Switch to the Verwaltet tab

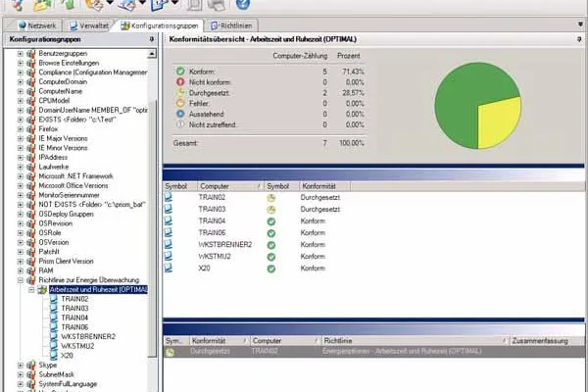89,25
